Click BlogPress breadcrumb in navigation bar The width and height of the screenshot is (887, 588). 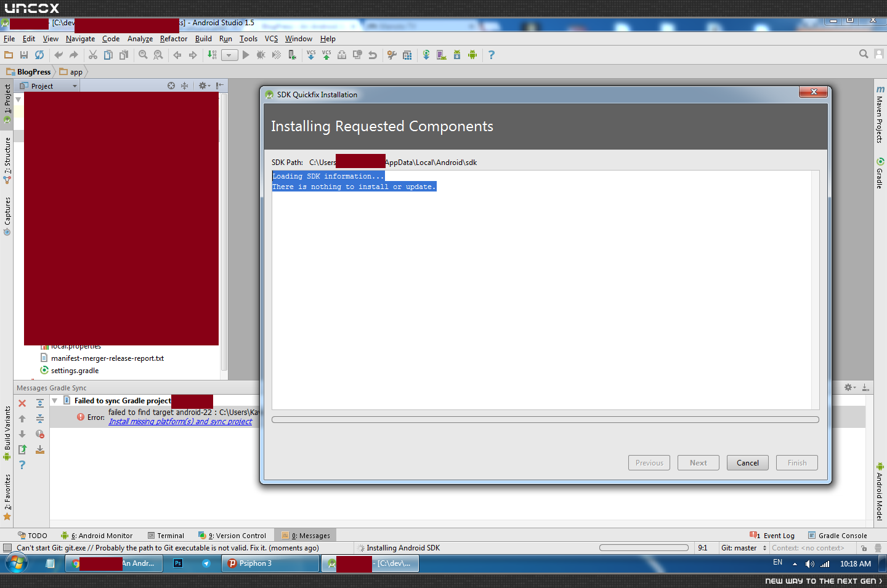click(x=28, y=72)
